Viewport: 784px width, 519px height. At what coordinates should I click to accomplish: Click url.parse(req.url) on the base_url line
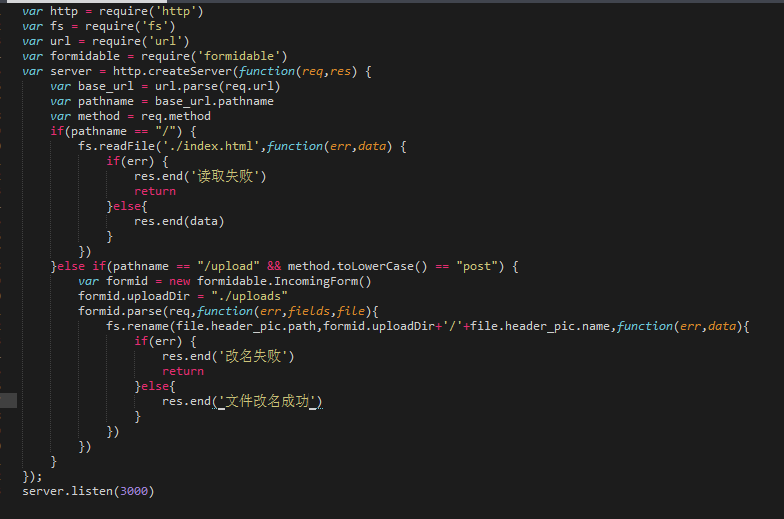tap(218, 86)
